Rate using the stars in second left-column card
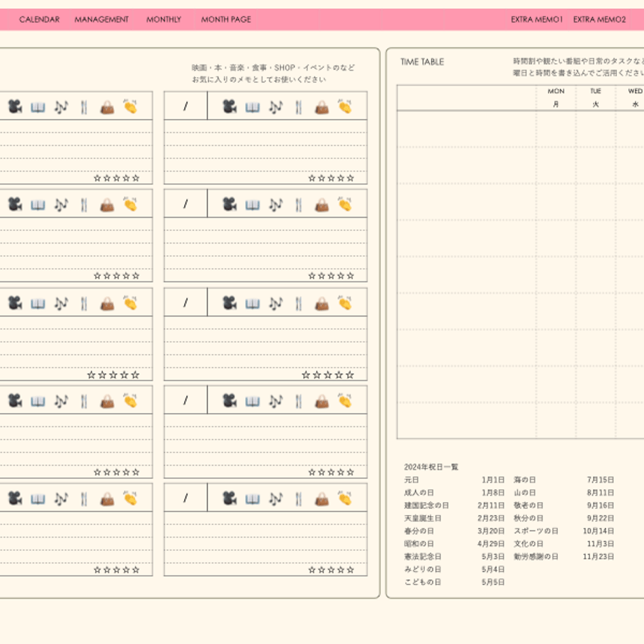Viewport: 644px width, 644px height. 117,276
